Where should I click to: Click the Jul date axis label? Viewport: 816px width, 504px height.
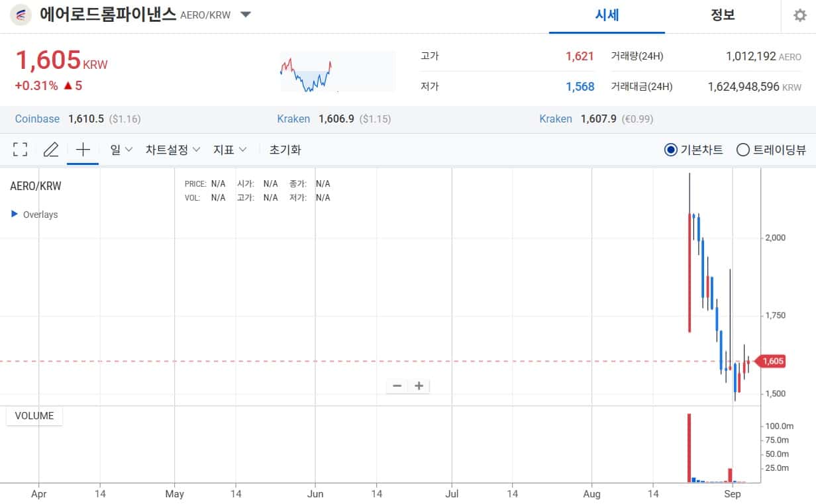(x=452, y=493)
